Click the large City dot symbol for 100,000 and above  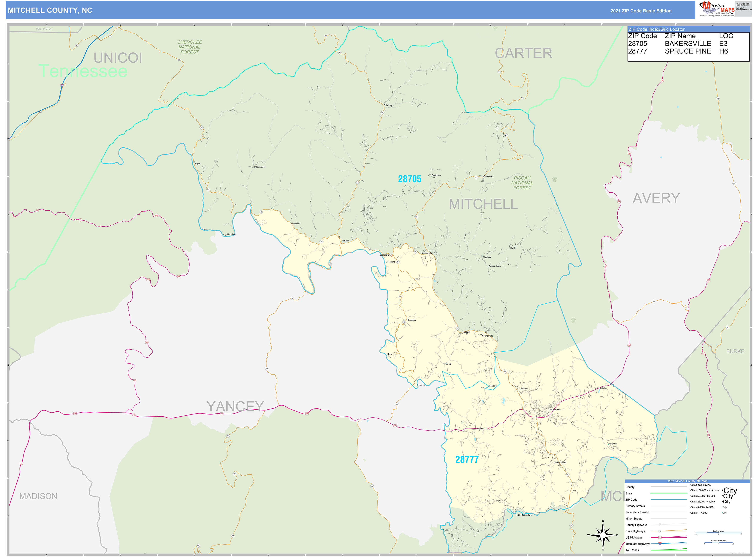(x=722, y=491)
